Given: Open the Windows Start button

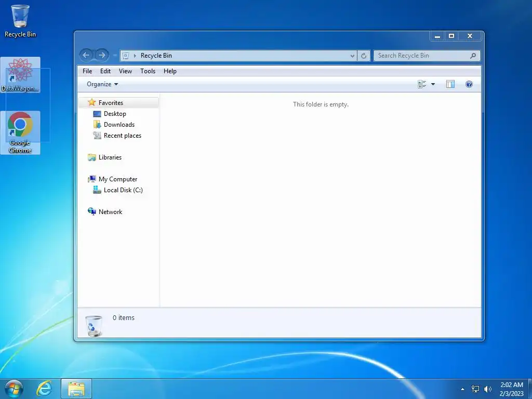Looking at the screenshot, I should point(14,389).
